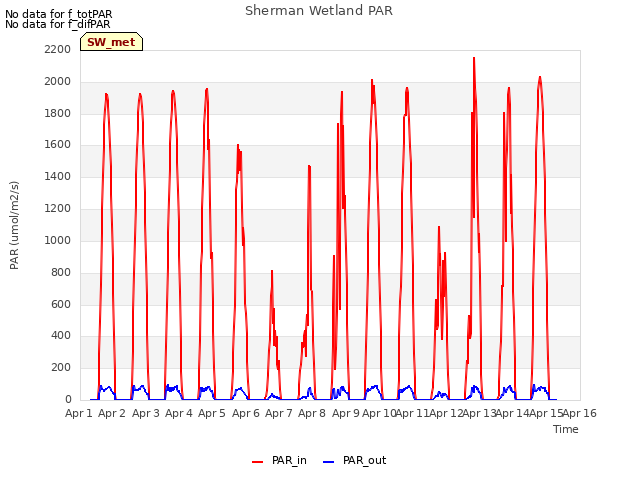Click the chart title Sherman Wetland PAR
This screenshot has width=640, height=480.
click(319, 11)
